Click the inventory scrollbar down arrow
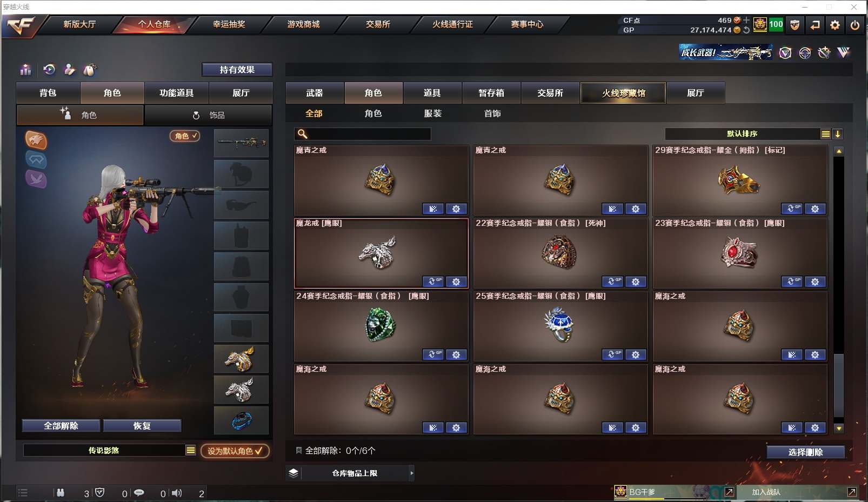 coord(839,429)
